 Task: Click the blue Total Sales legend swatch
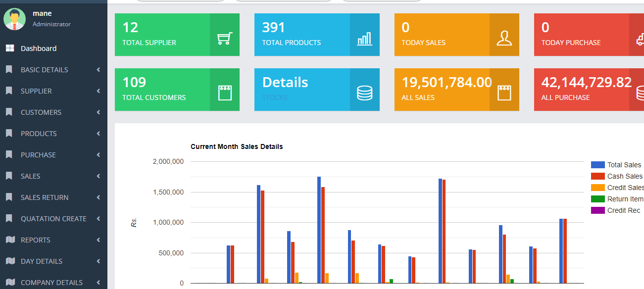tap(598, 165)
